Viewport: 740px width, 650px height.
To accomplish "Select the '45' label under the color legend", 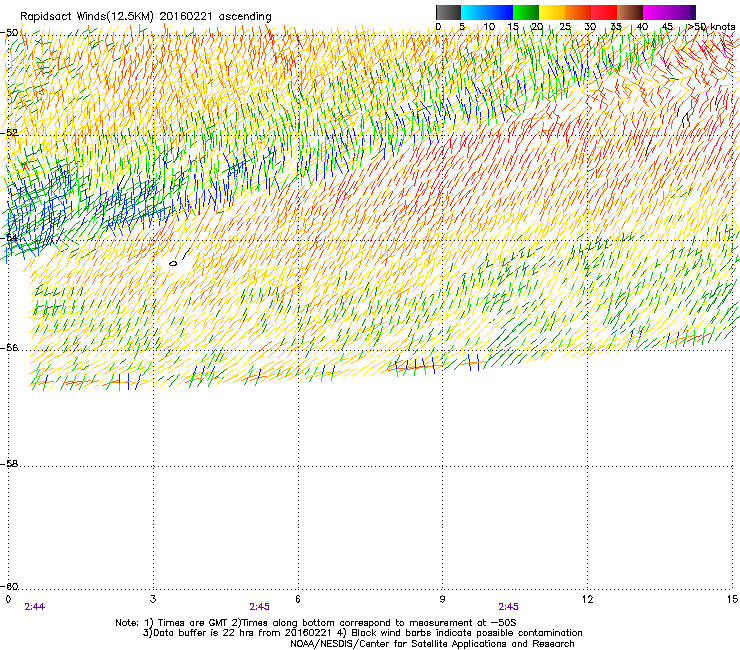I will pyautogui.click(x=667, y=27).
